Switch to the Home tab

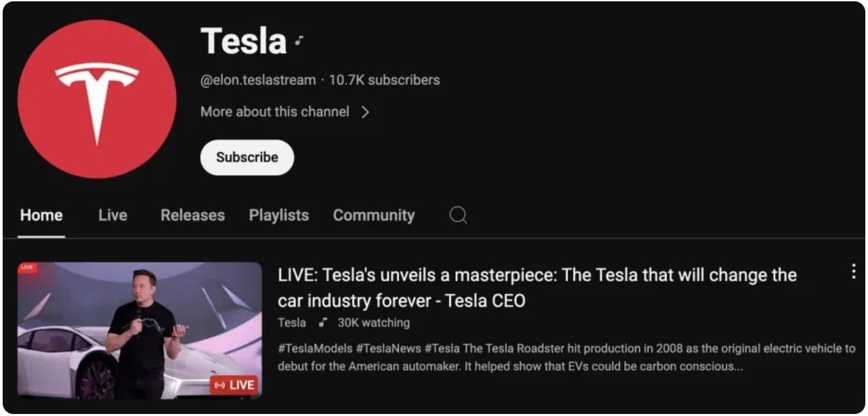tap(41, 215)
